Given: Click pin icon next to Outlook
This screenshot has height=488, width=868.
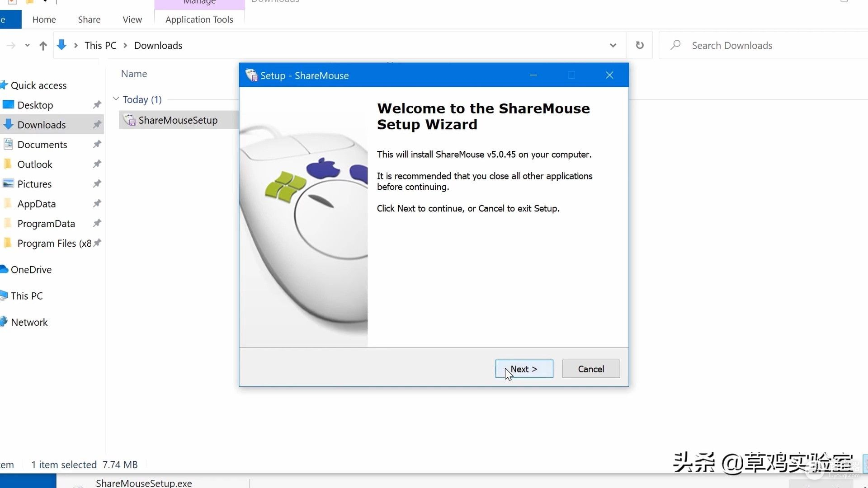Looking at the screenshot, I should pyautogui.click(x=97, y=164).
